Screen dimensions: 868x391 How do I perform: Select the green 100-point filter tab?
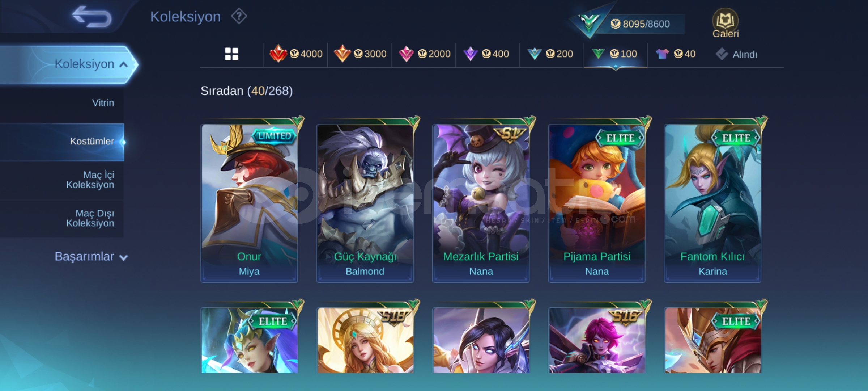click(x=614, y=54)
